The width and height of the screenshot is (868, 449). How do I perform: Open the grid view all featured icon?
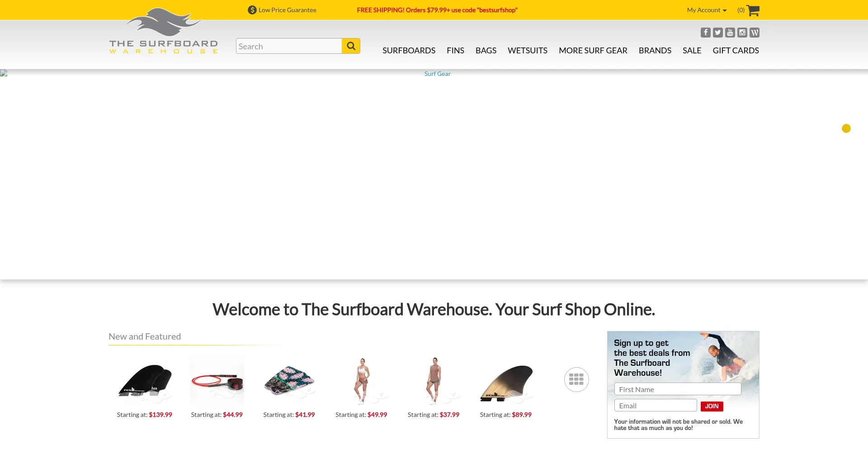[576, 379]
